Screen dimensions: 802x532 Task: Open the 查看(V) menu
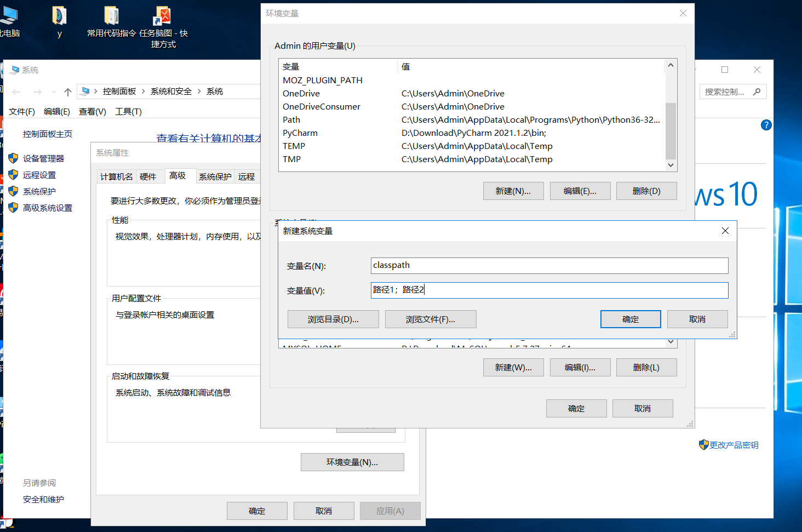[x=93, y=111]
